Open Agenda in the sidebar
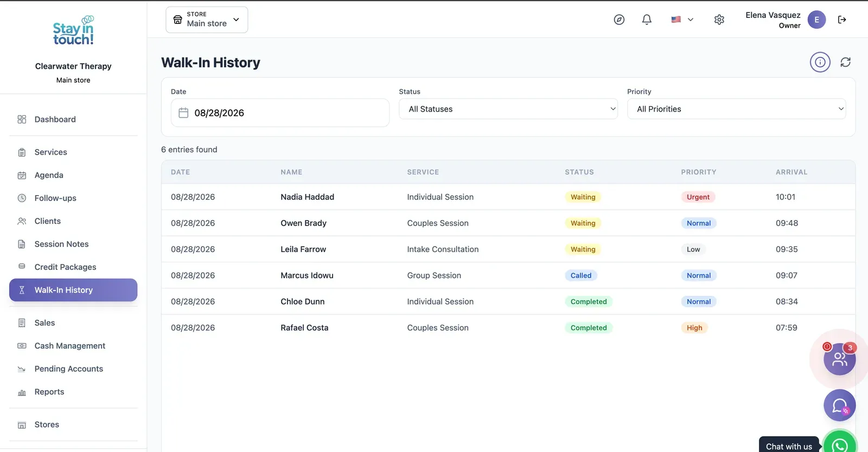The width and height of the screenshot is (868, 452). point(73,175)
